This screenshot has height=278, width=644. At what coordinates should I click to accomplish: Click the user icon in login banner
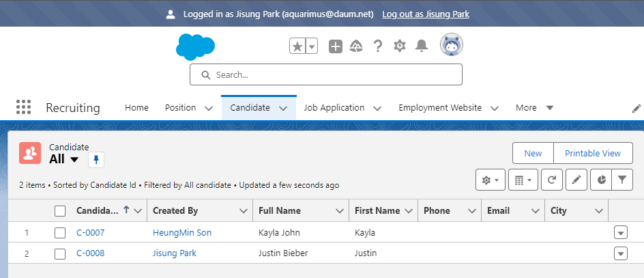tap(171, 14)
